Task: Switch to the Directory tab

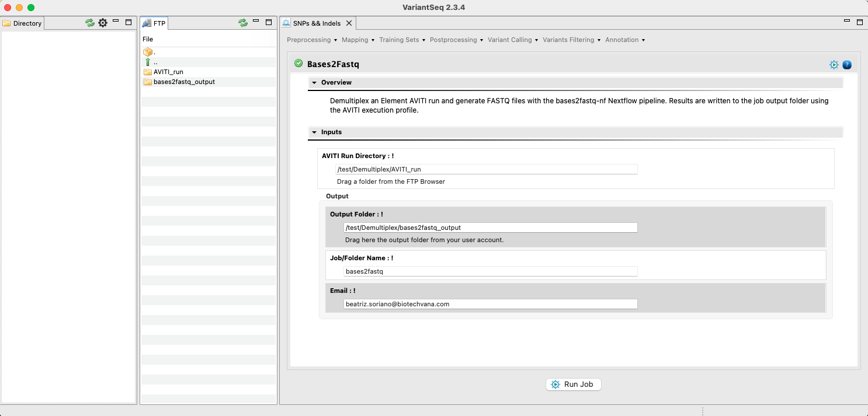Action: [23, 23]
